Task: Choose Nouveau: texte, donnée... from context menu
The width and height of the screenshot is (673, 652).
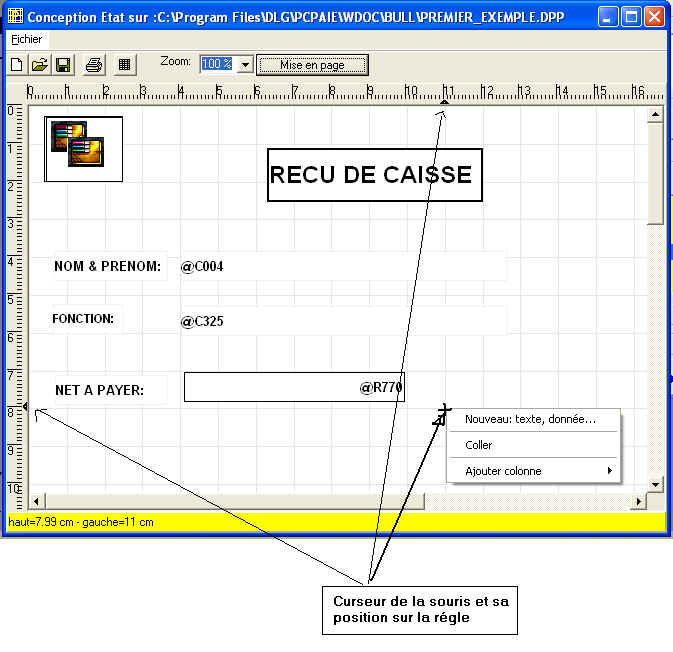Action: [530, 420]
